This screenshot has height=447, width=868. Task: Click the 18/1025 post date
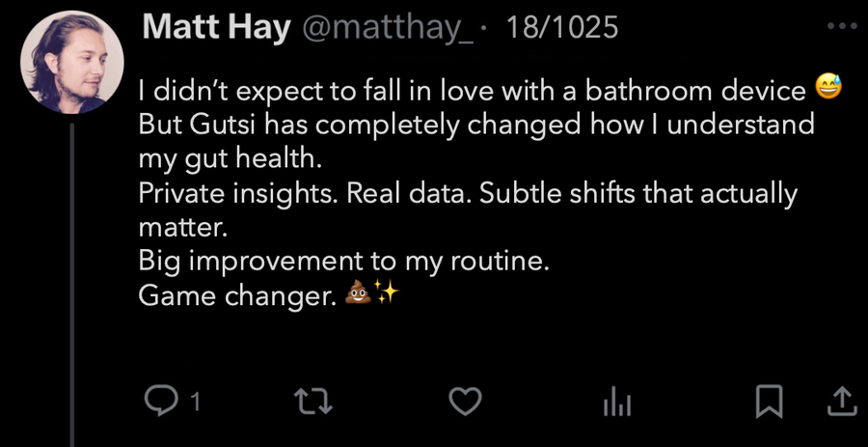tap(561, 27)
